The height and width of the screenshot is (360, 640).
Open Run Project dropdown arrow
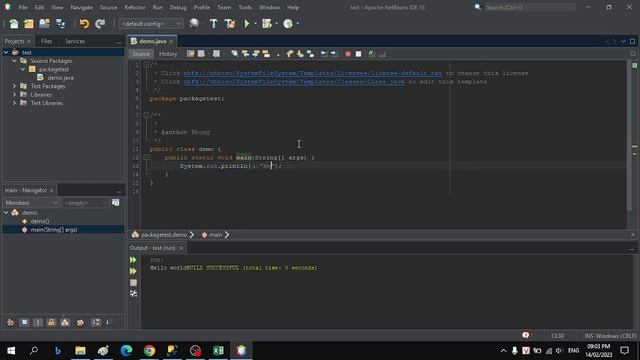[x=256, y=24]
